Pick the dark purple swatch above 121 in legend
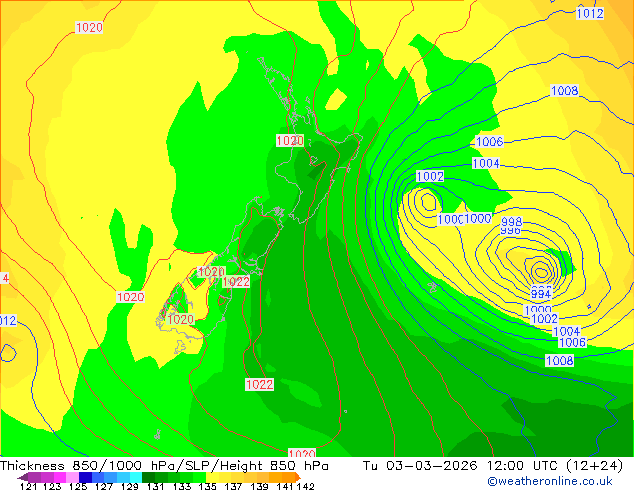This screenshot has height=490, width=634. click(23, 477)
